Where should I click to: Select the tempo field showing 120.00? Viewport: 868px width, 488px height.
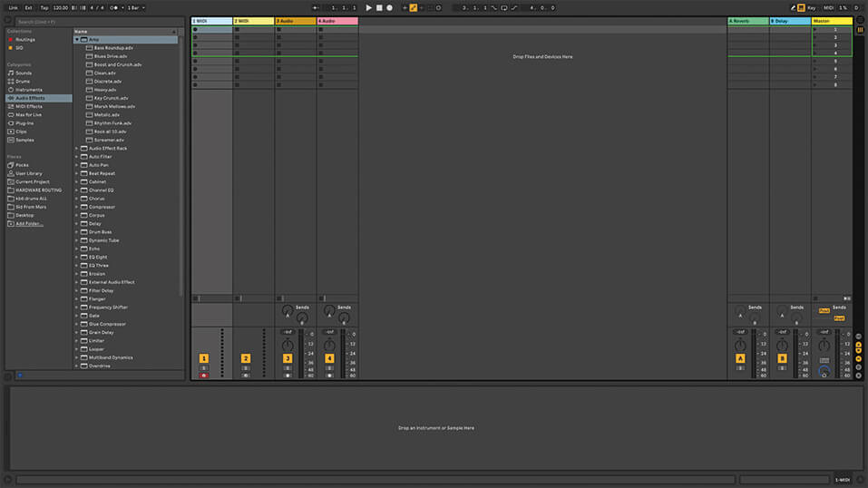pos(61,8)
